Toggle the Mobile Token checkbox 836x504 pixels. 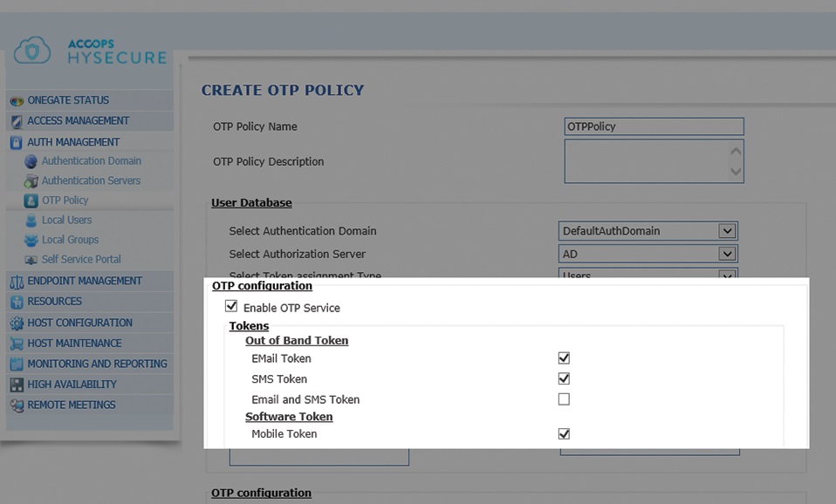pos(564,433)
